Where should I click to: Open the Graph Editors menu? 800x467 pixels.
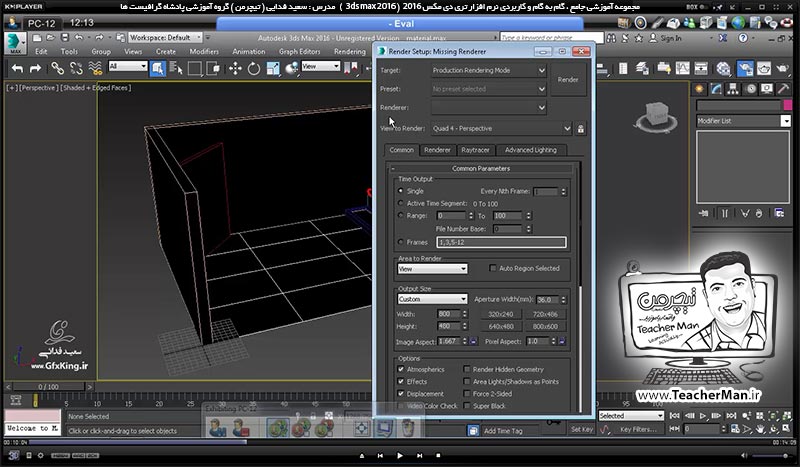click(299, 52)
